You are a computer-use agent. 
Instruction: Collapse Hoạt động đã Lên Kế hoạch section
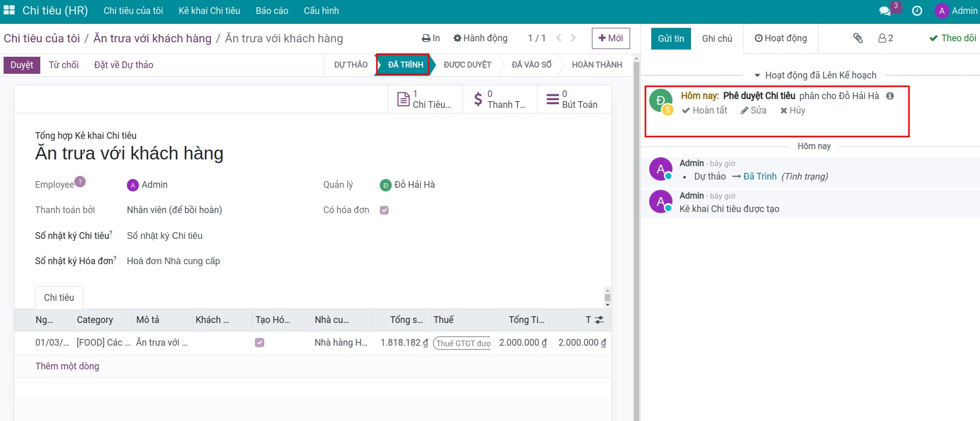815,75
